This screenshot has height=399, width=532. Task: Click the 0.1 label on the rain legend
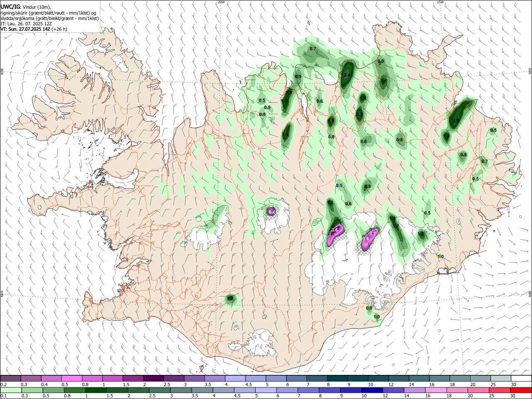click(3, 396)
